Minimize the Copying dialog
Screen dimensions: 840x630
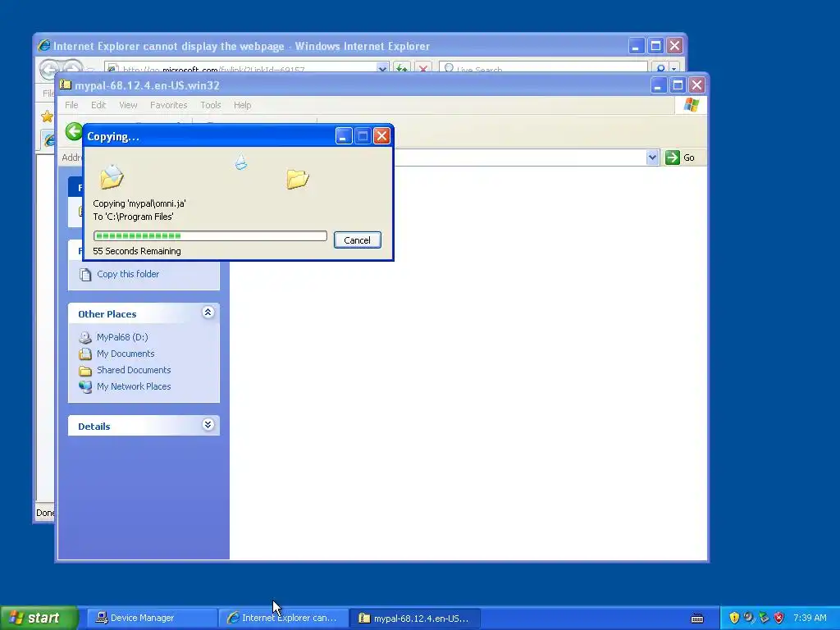coord(344,136)
